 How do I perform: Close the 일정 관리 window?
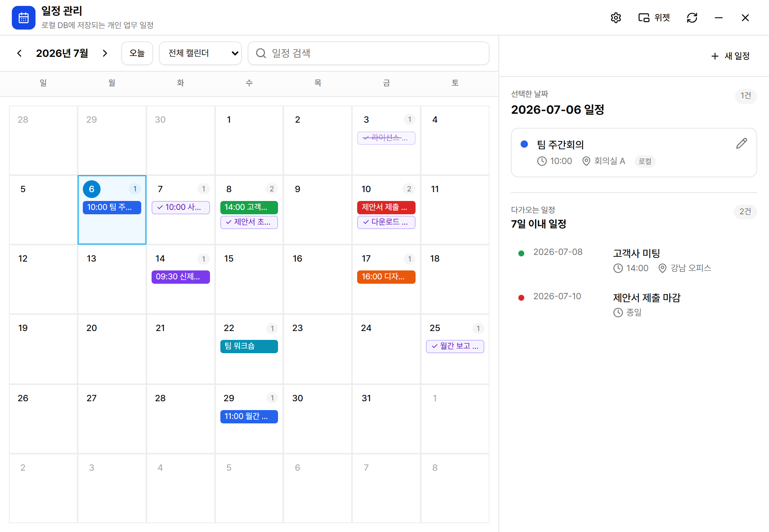(745, 18)
